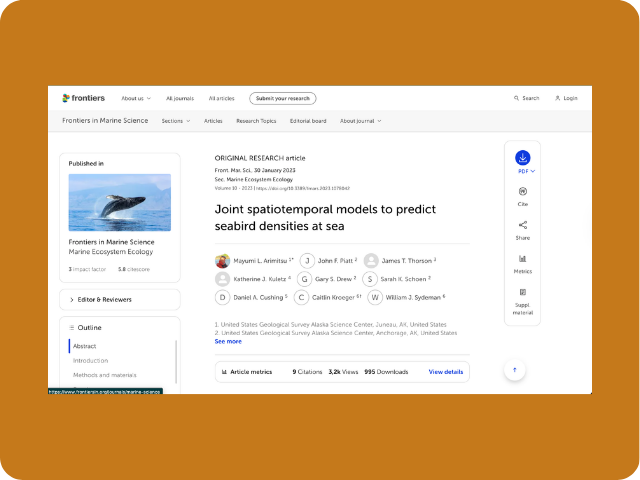Viewport: 640px width, 480px height.
Task: Click View details for article metrics
Action: 446,372
